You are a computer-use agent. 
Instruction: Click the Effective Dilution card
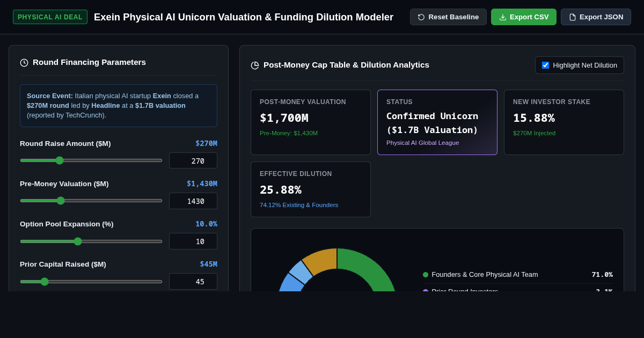coord(311,189)
